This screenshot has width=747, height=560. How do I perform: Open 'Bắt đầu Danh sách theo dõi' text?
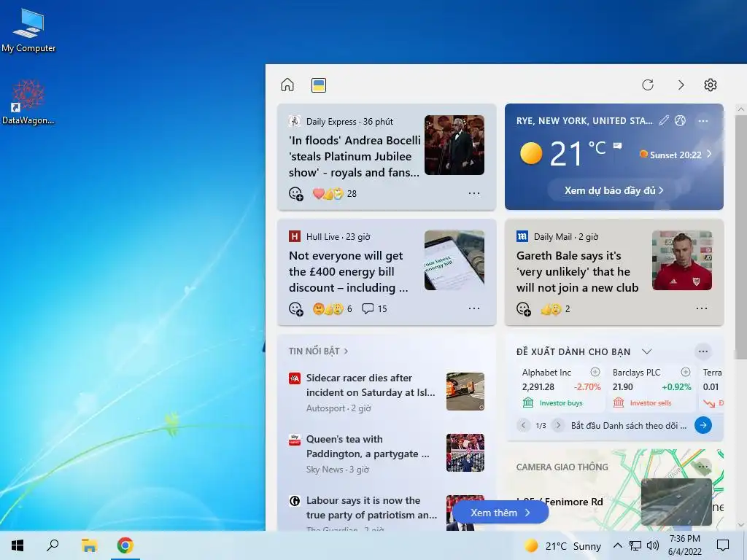pyautogui.click(x=629, y=425)
